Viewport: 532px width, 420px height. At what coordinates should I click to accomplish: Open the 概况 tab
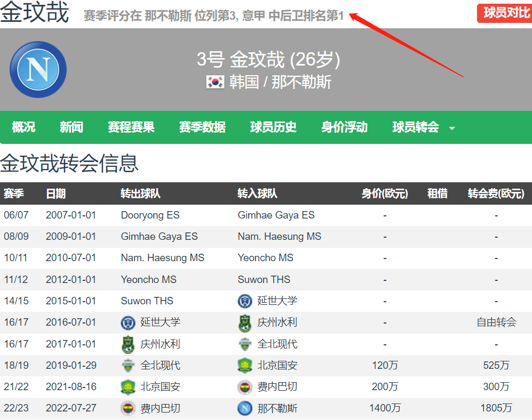pos(23,127)
